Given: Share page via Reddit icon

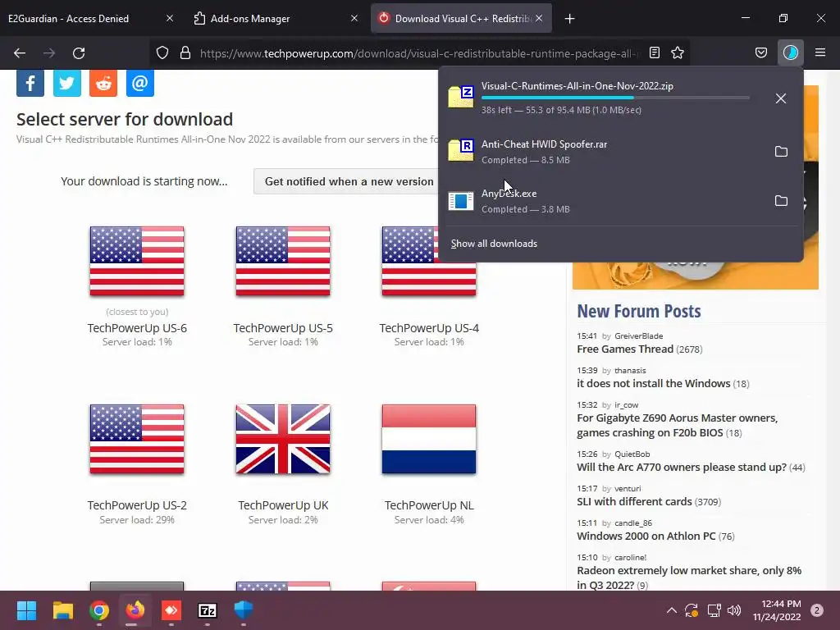Looking at the screenshot, I should click(103, 83).
